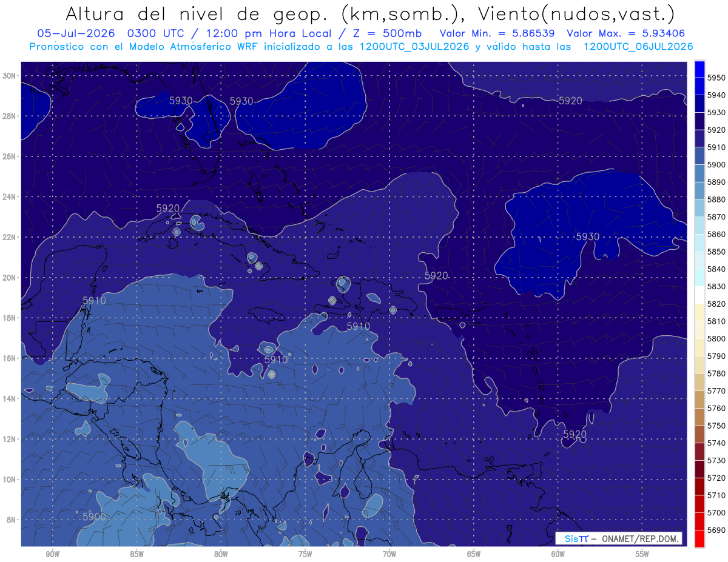Click the bright blue swatch above the colorbar's 5950 label

(699, 69)
